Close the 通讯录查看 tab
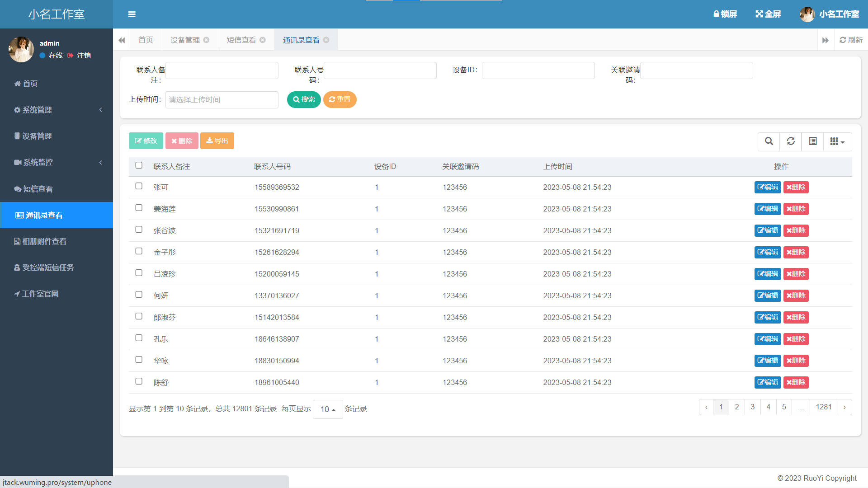The height and width of the screenshot is (488, 868). tap(326, 40)
